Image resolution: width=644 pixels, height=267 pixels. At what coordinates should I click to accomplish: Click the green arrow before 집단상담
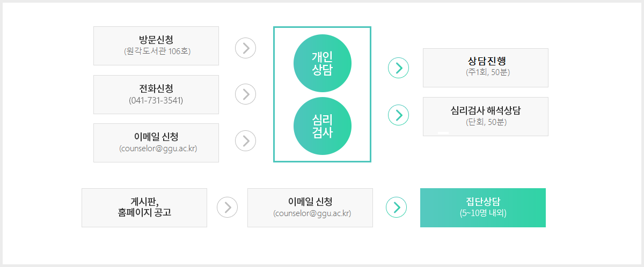pos(397,207)
